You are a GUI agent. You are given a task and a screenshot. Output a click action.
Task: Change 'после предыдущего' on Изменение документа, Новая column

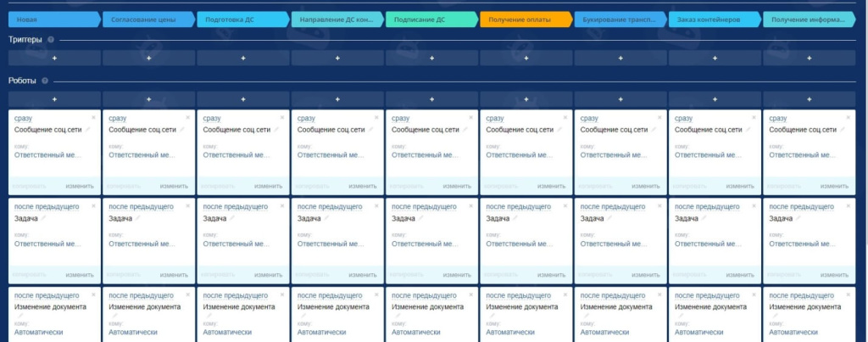coord(47,295)
